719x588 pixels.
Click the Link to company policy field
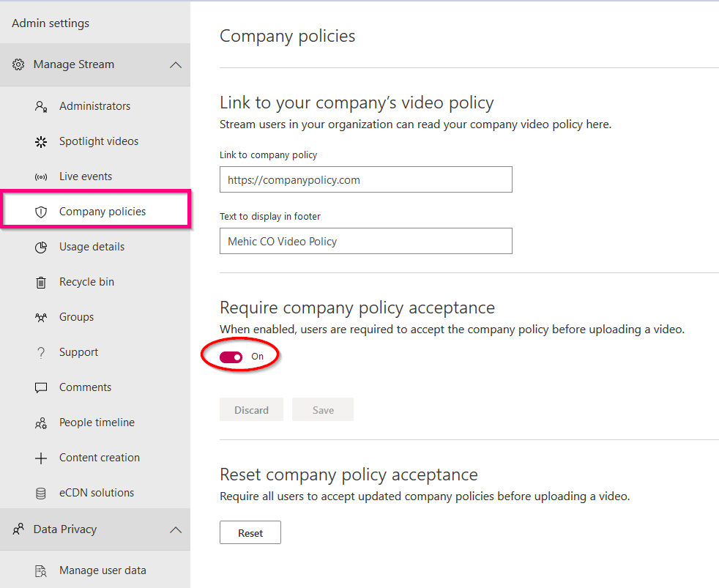tap(365, 179)
